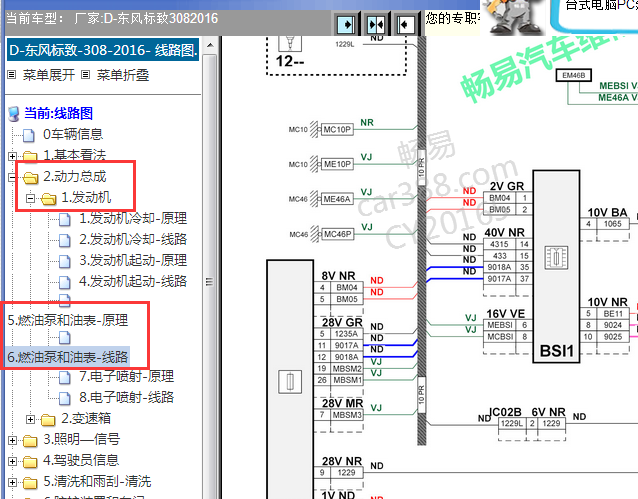Click the fuse symbol in left module block
Screen dimensions: 638x499
point(290,381)
